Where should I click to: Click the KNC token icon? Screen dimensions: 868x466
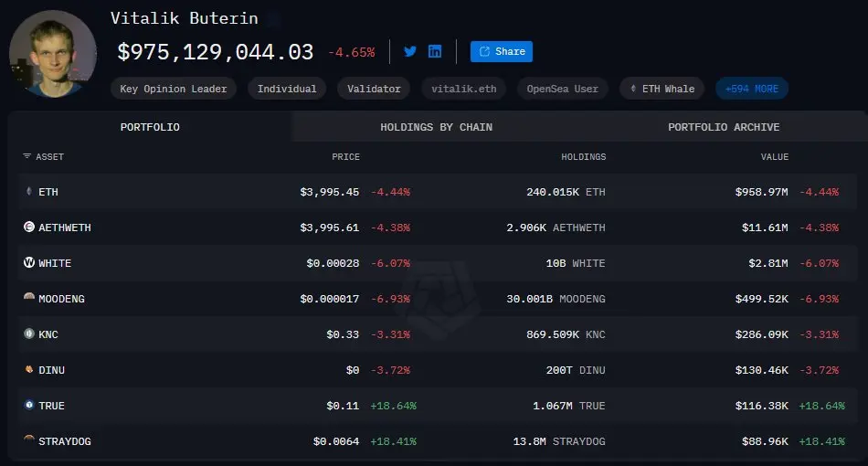click(x=29, y=334)
